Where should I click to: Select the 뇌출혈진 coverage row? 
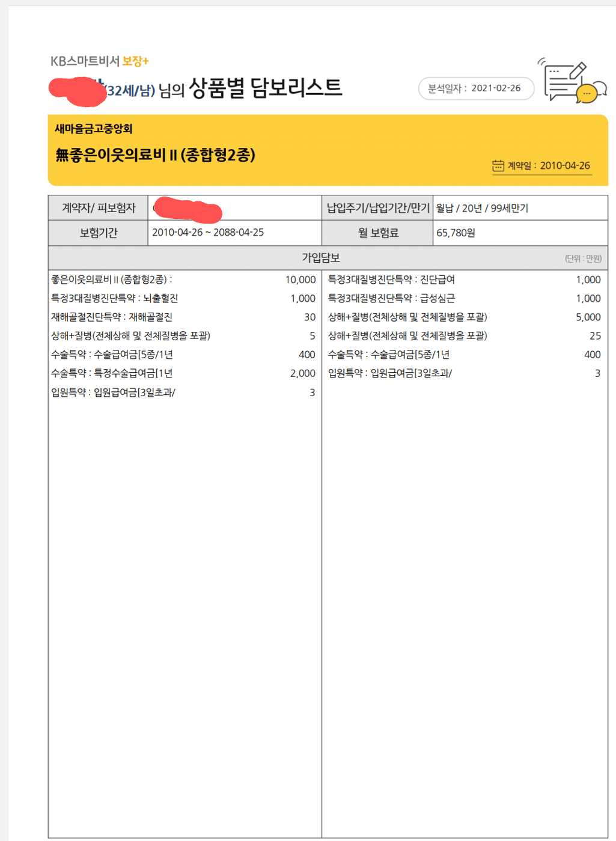[114, 299]
